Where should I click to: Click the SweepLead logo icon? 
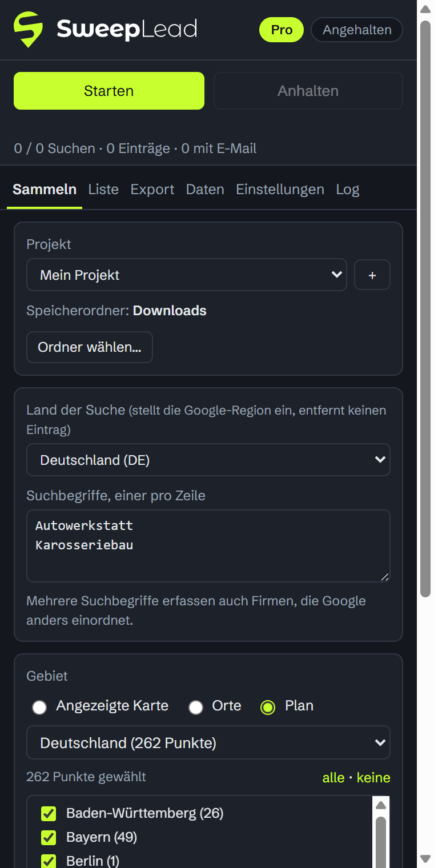click(x=28, y=30)
